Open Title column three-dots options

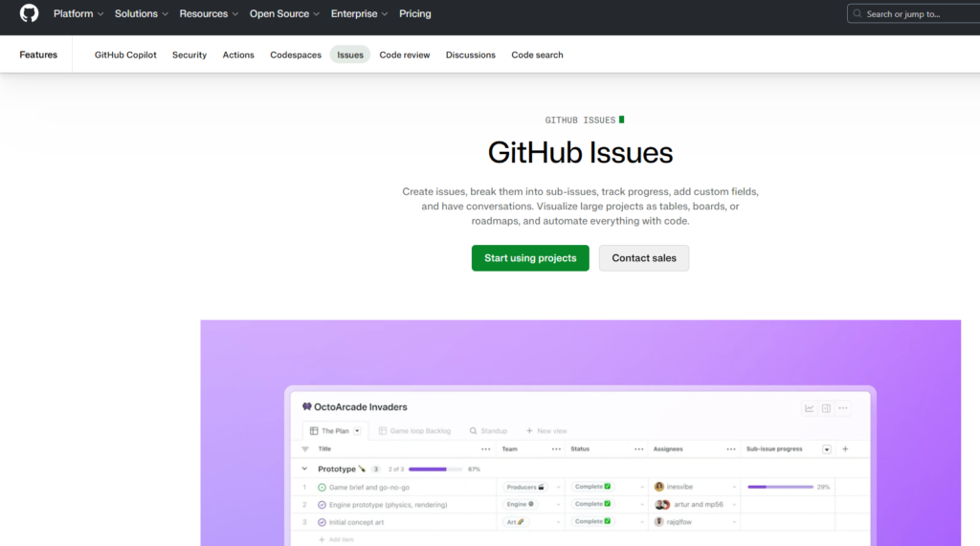click(485, 449)
